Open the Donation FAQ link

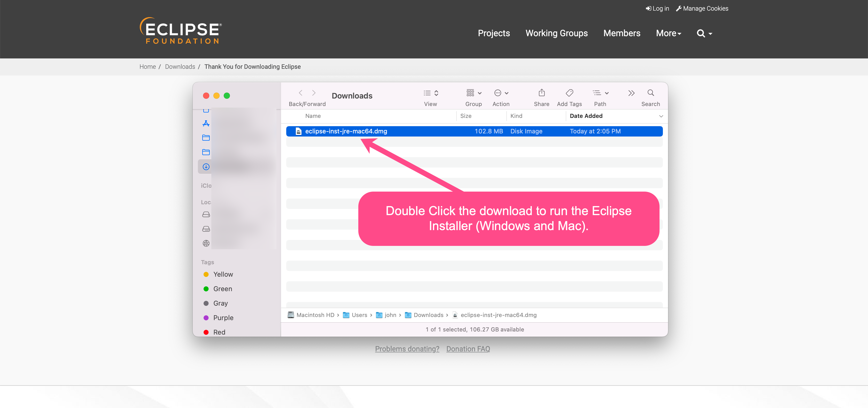pyautogui.click(x=468, y=349)
